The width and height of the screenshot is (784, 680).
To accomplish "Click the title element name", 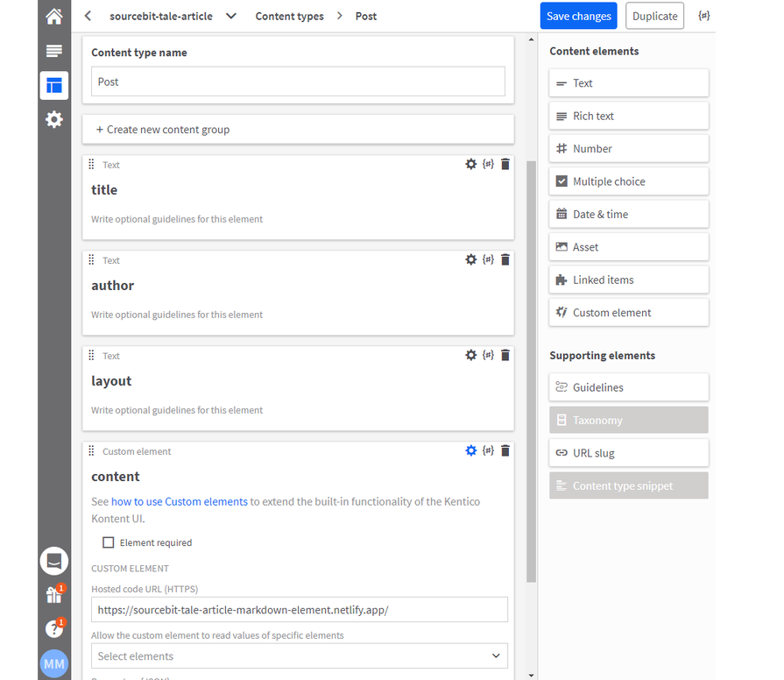I will click(x=104, y=190).
